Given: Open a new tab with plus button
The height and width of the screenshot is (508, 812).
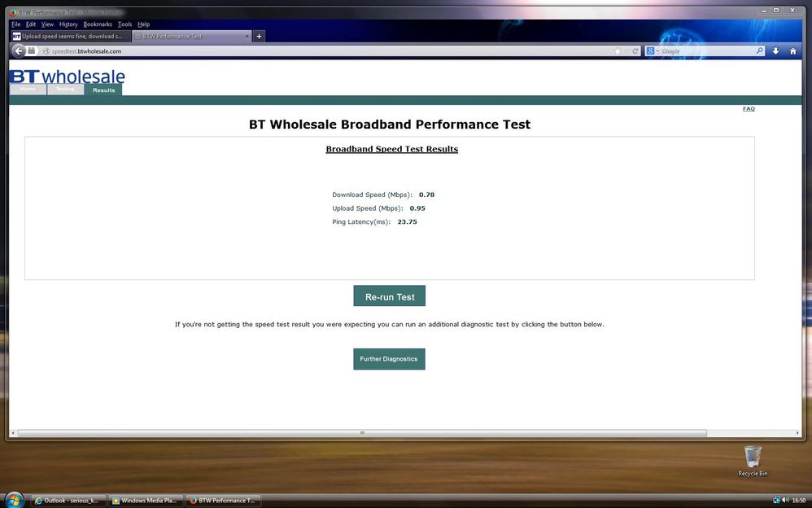Looking at the screenshot, I should pos(259,37).
